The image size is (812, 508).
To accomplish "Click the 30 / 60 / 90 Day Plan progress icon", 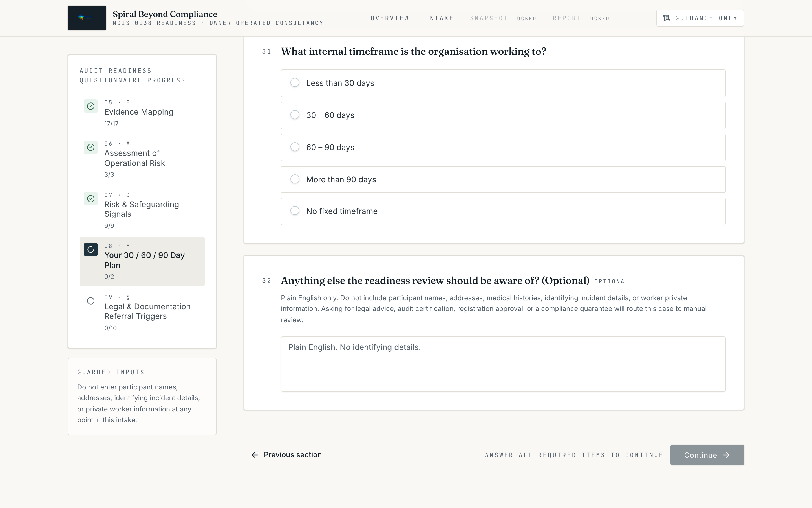I will pos(91,250).
